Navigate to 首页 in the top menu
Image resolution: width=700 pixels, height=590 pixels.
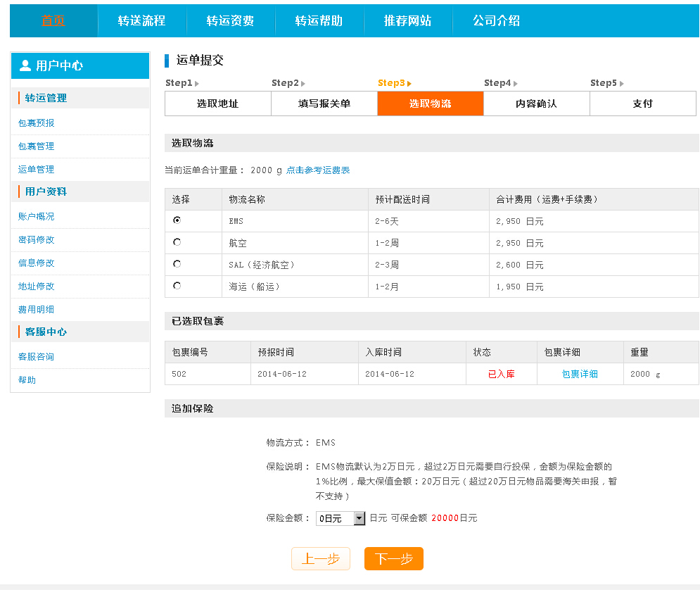[52, 20]
